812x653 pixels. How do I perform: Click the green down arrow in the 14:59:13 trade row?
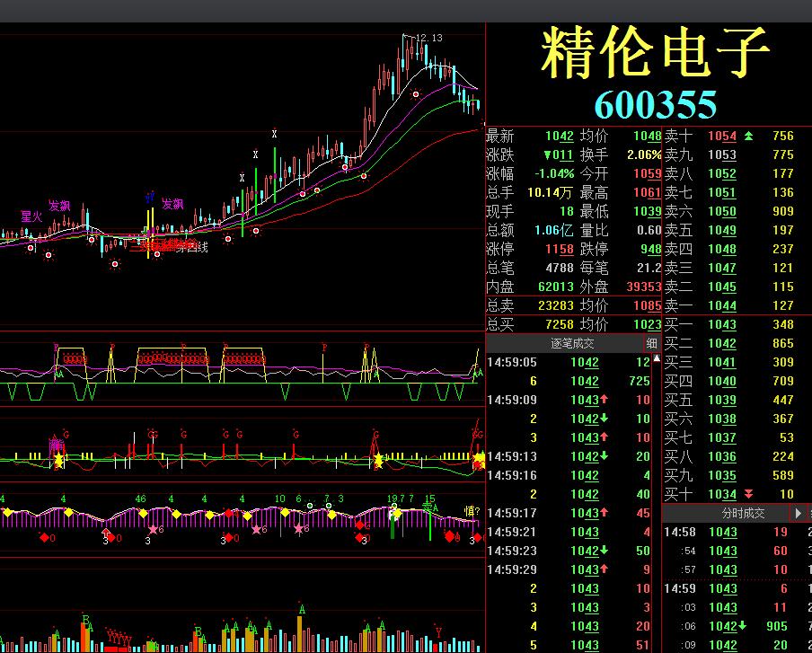click(604, 456)
